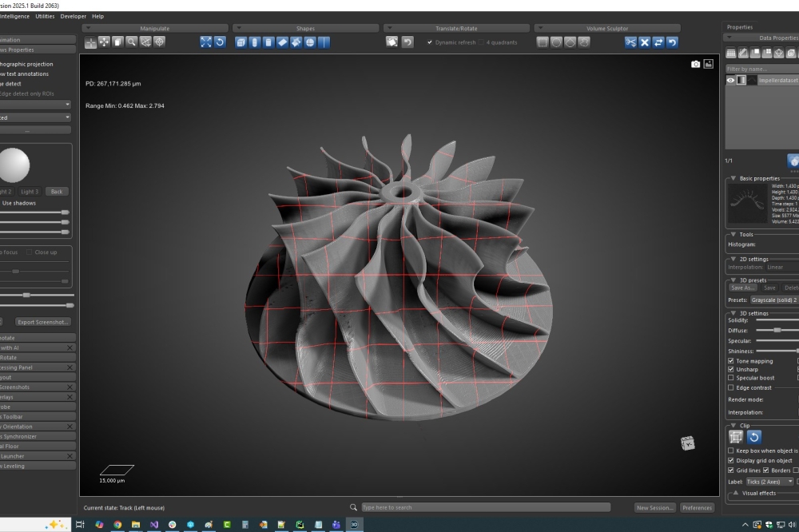This screenshot has height=532, width=799.
Task: Click the Diffuse slider handle
Action: (x=777, y=330)
